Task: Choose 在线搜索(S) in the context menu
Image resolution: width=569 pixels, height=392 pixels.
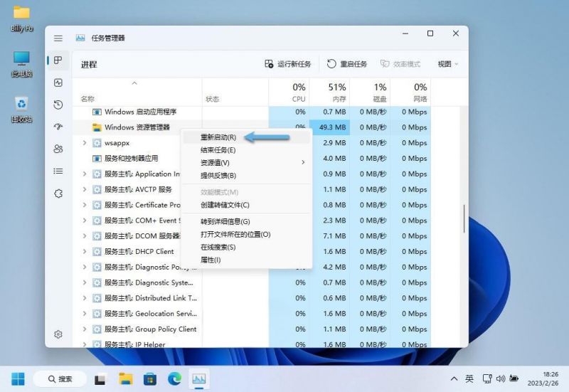Action: (x=246, y=247)
